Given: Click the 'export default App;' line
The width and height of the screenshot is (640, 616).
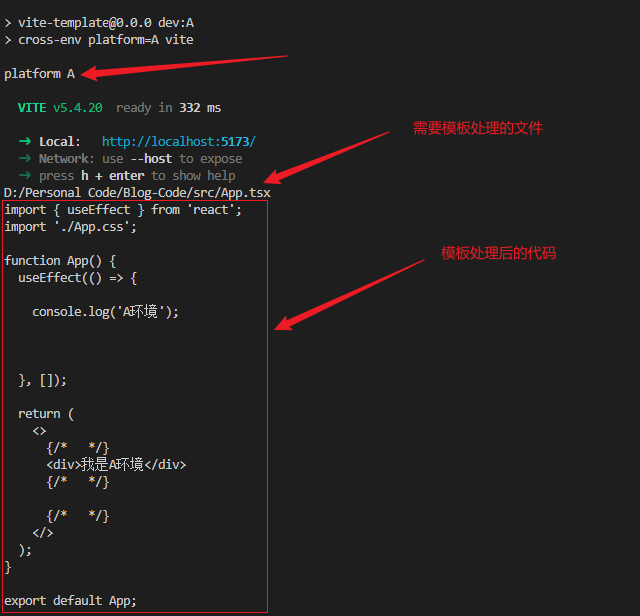Looking at the screenshot, I should 70,600.
